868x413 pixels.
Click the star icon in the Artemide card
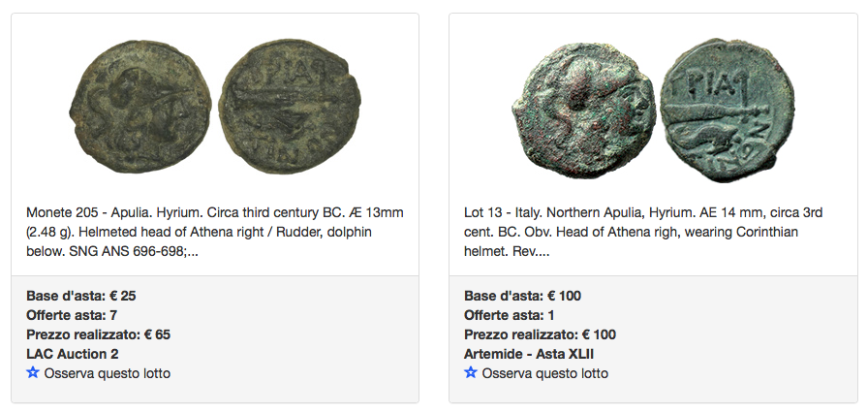click(471, 372)
